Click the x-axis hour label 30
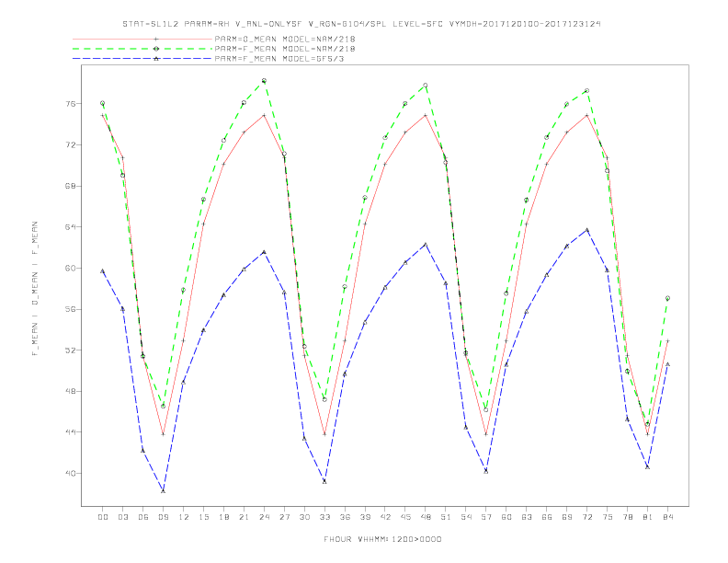Image resolution: width=728 pixels, height=563 pixels. pyautogui.click(x=304, y=517)
